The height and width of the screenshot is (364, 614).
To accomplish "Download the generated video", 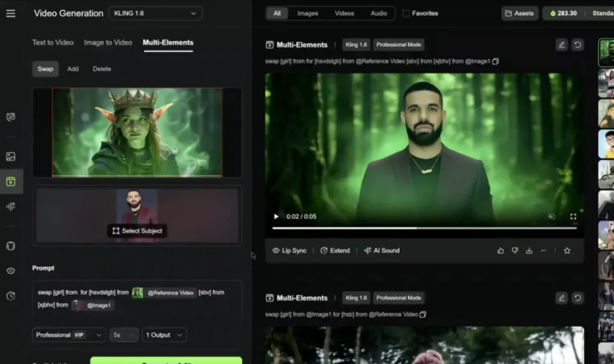I will [529, 251].
